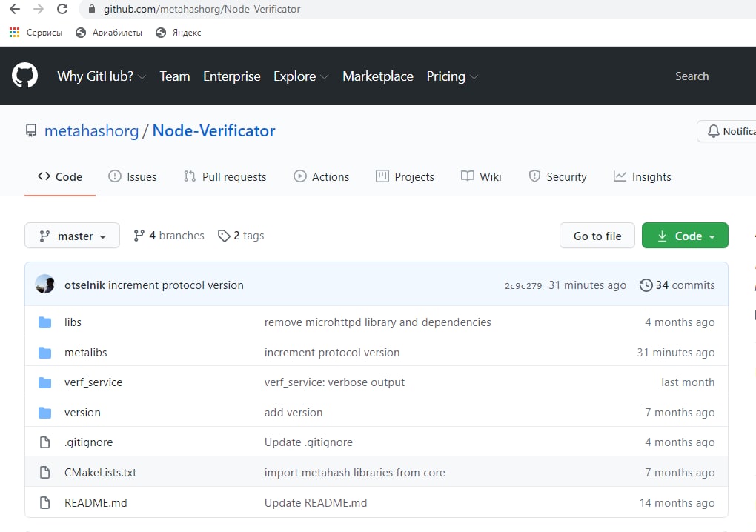This screenshot has height=532, width=756.
Task: Switch to the Issues tab
Action: click(x=133, y=177)
